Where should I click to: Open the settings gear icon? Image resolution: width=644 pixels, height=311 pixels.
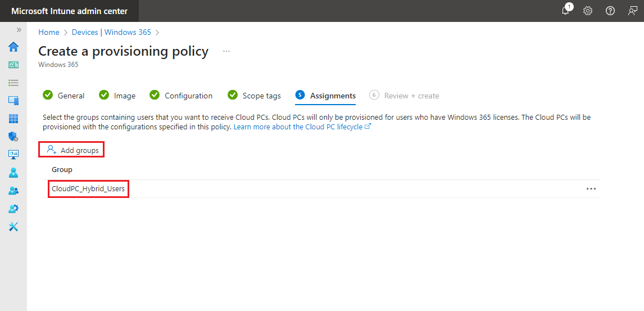coord(588,11)
